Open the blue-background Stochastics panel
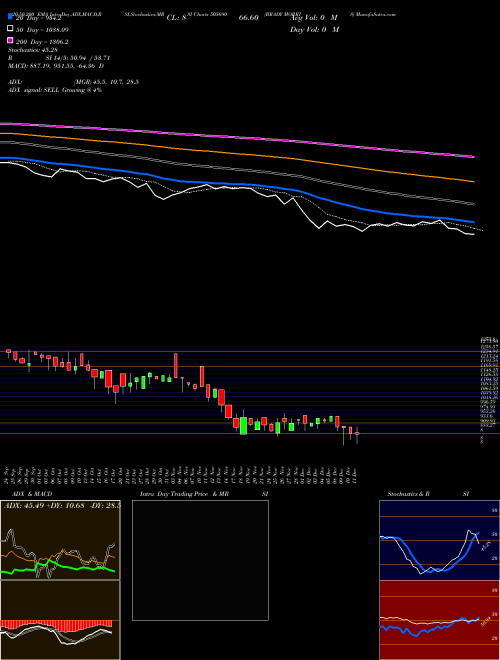This screenshot has height=660, width=500. pos(439,540)
